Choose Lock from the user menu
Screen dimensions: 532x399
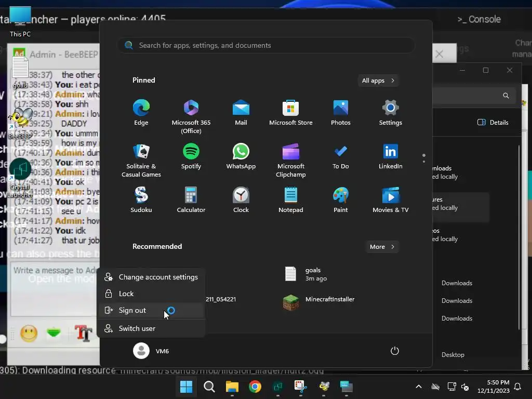151,294
